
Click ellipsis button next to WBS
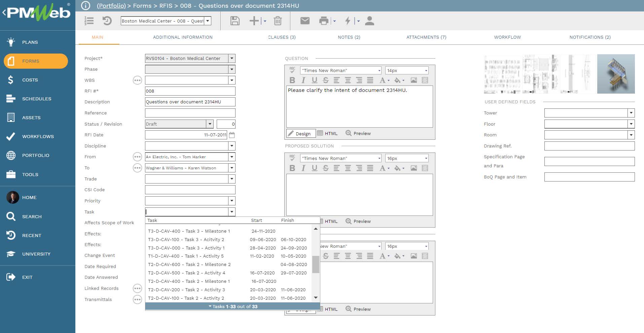137,80
